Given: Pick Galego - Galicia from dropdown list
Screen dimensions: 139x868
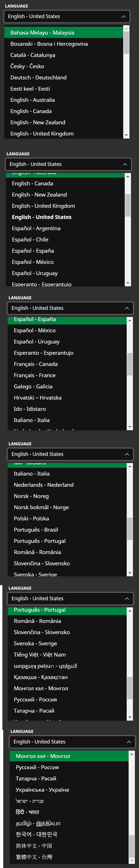Looking at the screenshot, I should 67,386.
